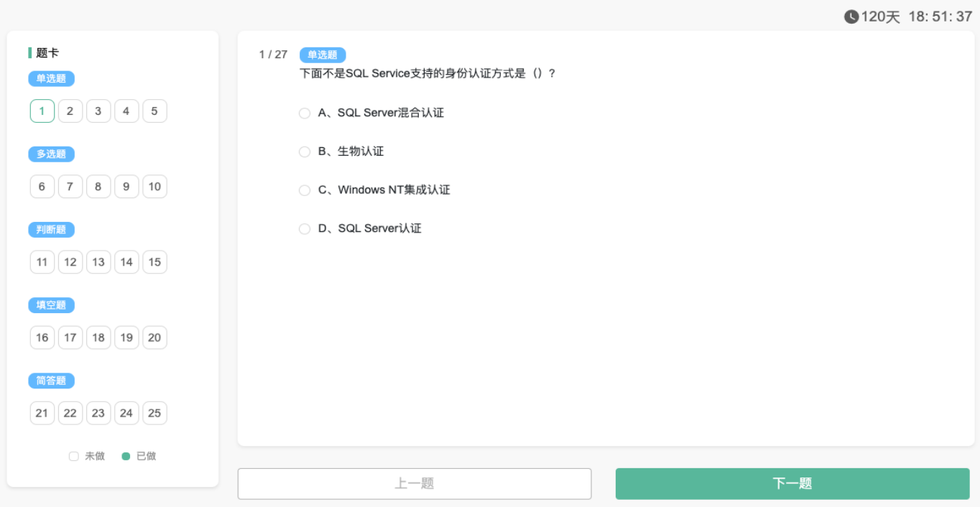Select option A SQL Server混合认证 radio
Image resolution: width=980 pixels, height=507 pixels.
pyautogui.click(x=305, y=113)
